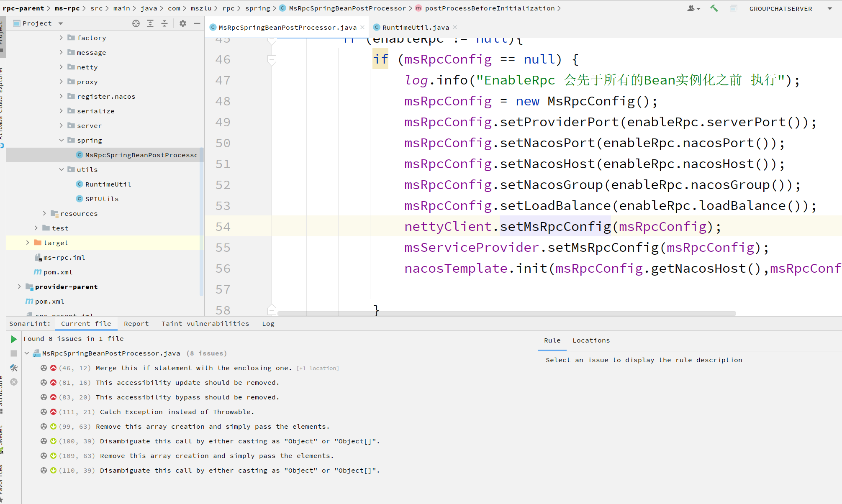The image size is (842, 504).
Task: Click the Project panel vertical scrollbar
Action: (202, 222)
